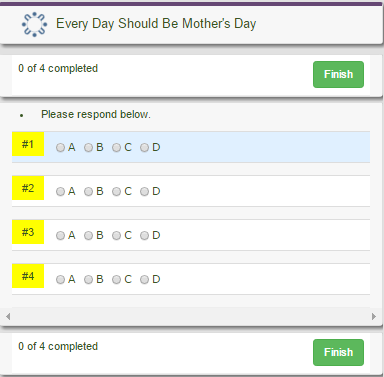This screenshot has height=377, width=384.
Task: Select answer B for question #3
Action: 88,236
